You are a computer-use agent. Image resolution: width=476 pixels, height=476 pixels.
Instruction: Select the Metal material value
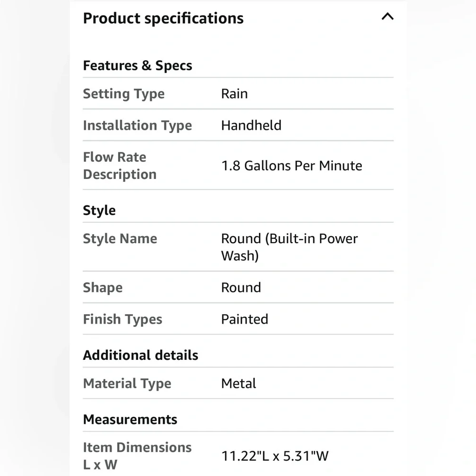pyautogui.click(x=238, y=383)
